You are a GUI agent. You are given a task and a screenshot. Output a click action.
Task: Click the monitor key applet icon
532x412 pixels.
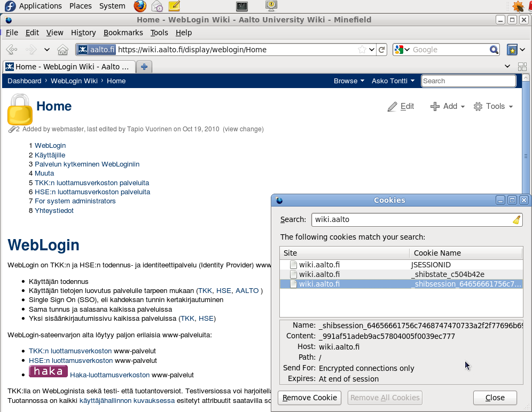click(271, 5)
